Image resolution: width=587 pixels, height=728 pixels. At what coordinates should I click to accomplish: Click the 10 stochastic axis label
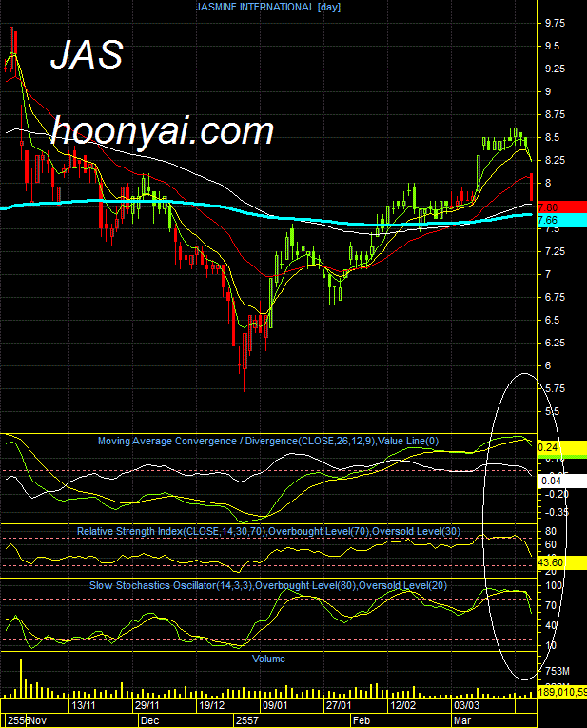550,646
